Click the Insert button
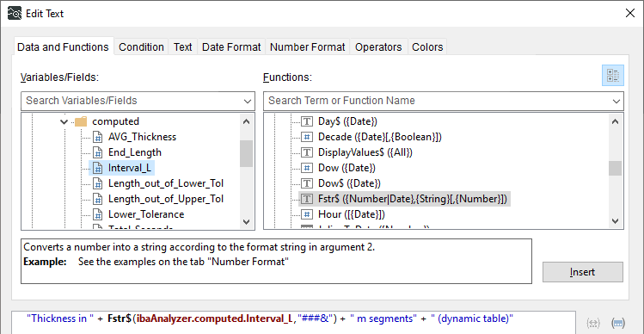Screen dimensions: 644x334 pyautogui.click(x=582, y=272)
